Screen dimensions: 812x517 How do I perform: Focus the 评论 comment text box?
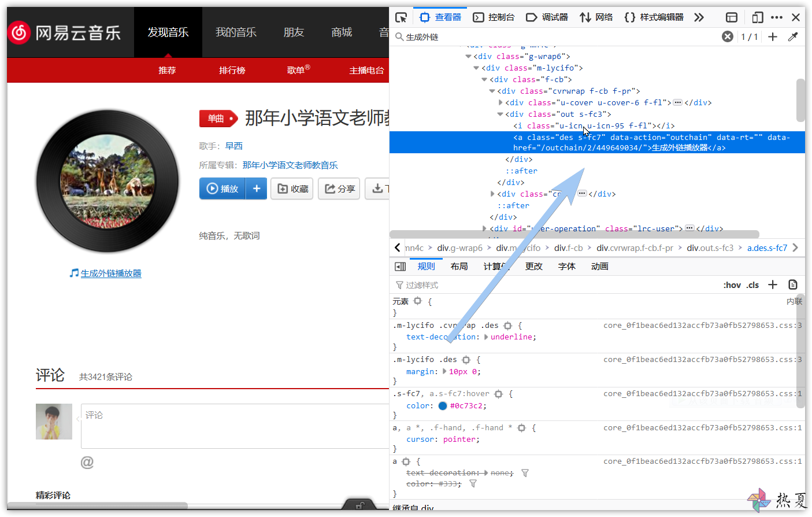pyautogui.click(x=235, y=426)
